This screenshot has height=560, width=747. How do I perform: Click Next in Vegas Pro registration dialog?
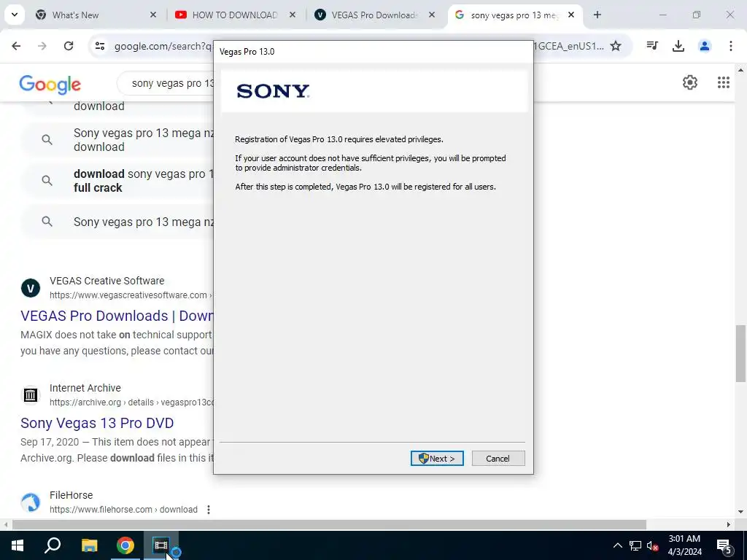(x=437, y=458)
